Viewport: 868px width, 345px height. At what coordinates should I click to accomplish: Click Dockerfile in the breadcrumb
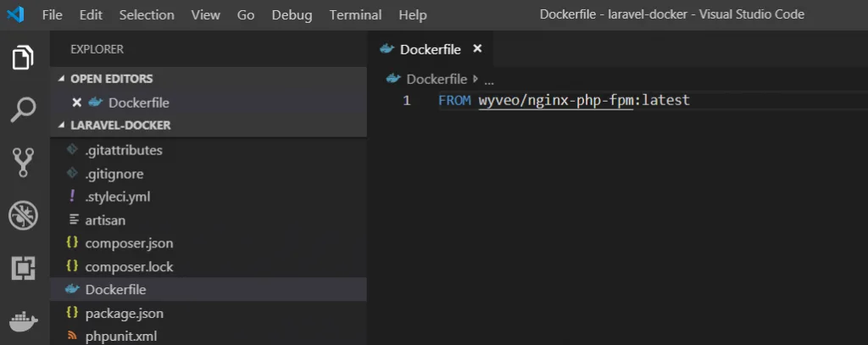tap(437, 79)
